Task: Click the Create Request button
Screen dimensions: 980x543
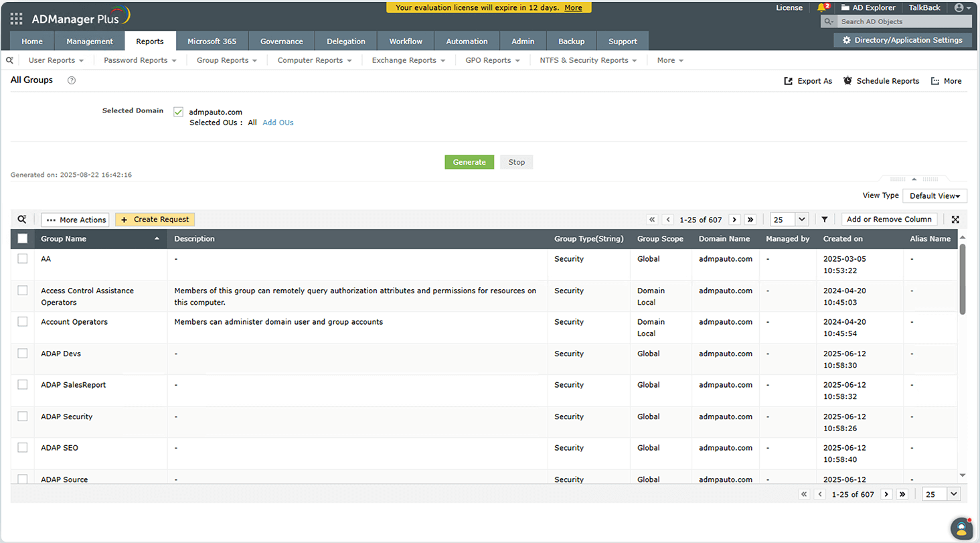Action: pyautogui.click(x=155, y=220)
